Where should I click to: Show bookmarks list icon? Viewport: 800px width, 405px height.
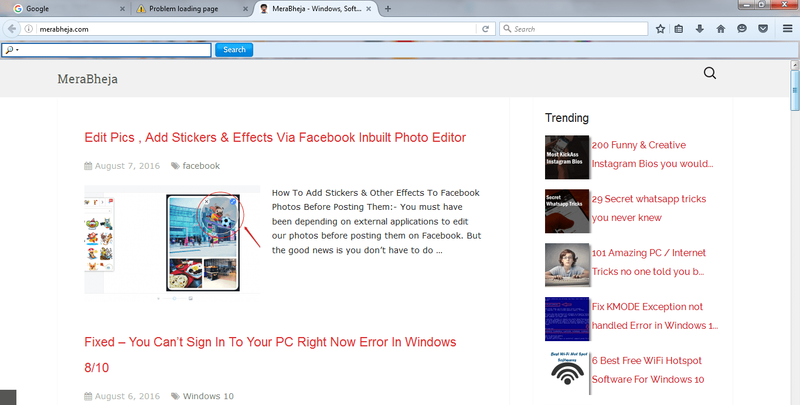(679, 29)
